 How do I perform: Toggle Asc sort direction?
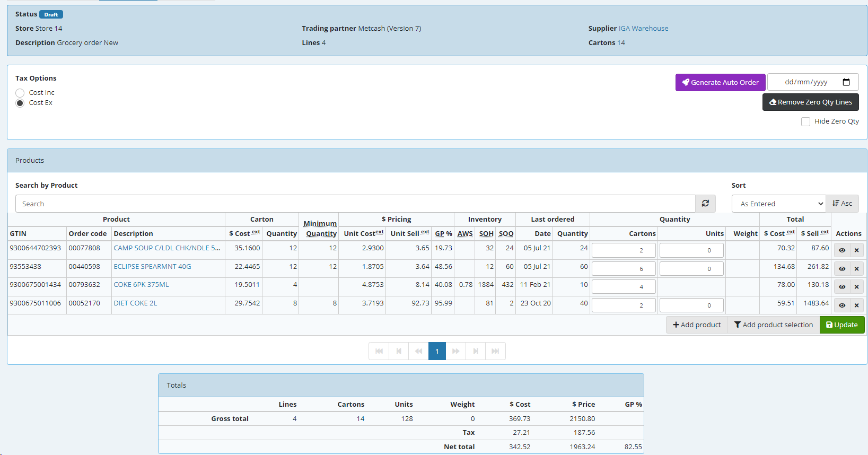coord(842,204)
